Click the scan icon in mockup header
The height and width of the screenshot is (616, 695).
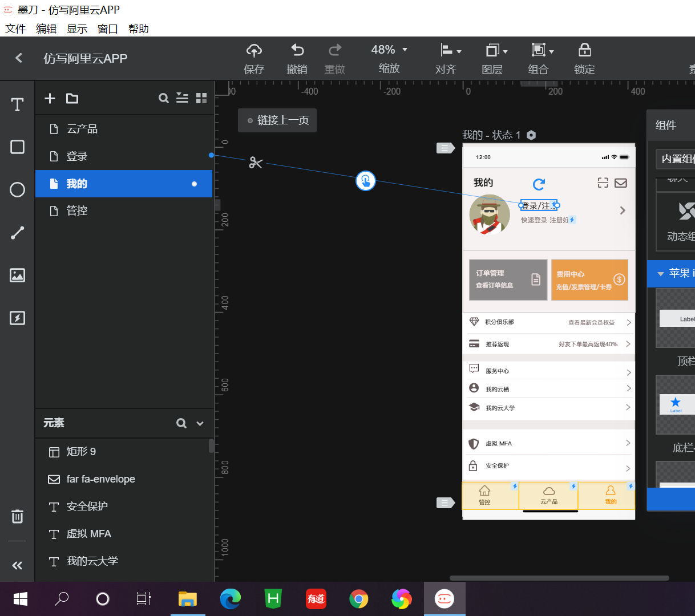coord(603,183)
